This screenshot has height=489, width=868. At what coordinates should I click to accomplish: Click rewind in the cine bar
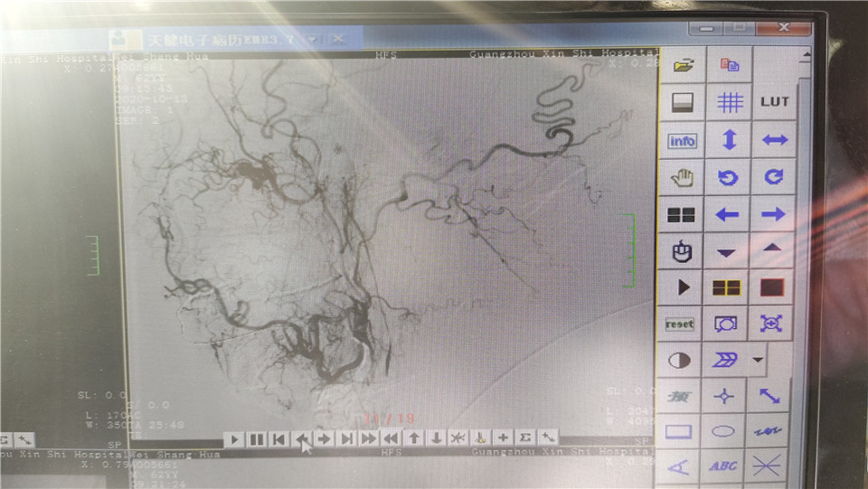[x=392, y=438]
